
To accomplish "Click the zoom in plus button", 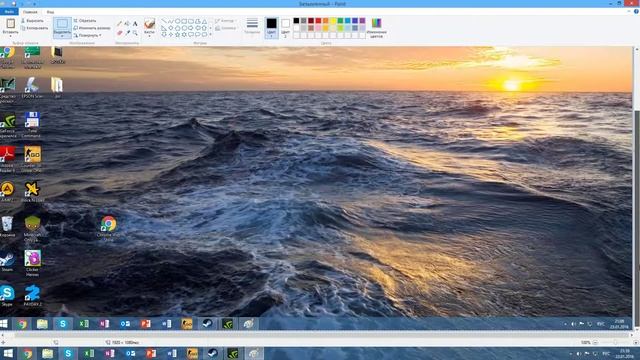I will [636, 342].
